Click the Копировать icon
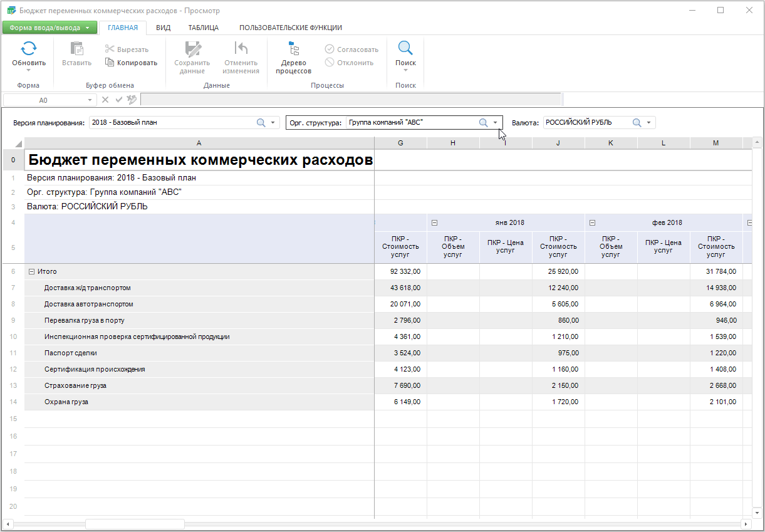765x532 pixels. tap(110, 63)
